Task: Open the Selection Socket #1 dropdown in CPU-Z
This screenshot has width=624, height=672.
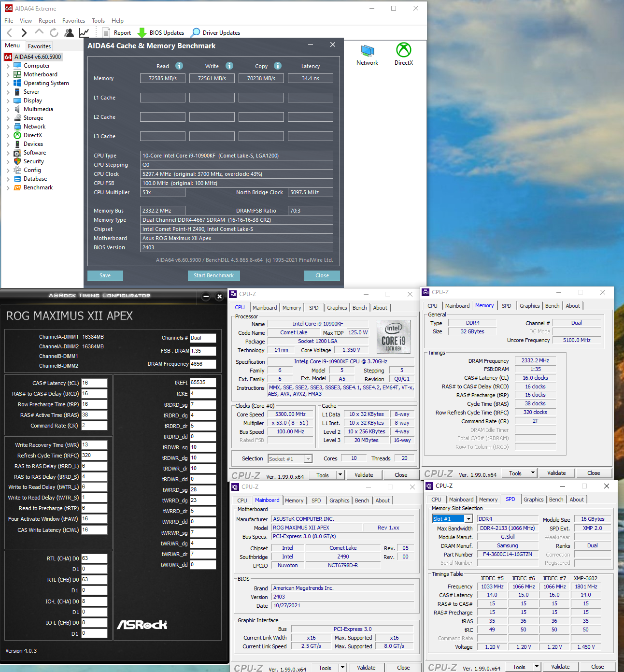Action: (x=290, y=459)
